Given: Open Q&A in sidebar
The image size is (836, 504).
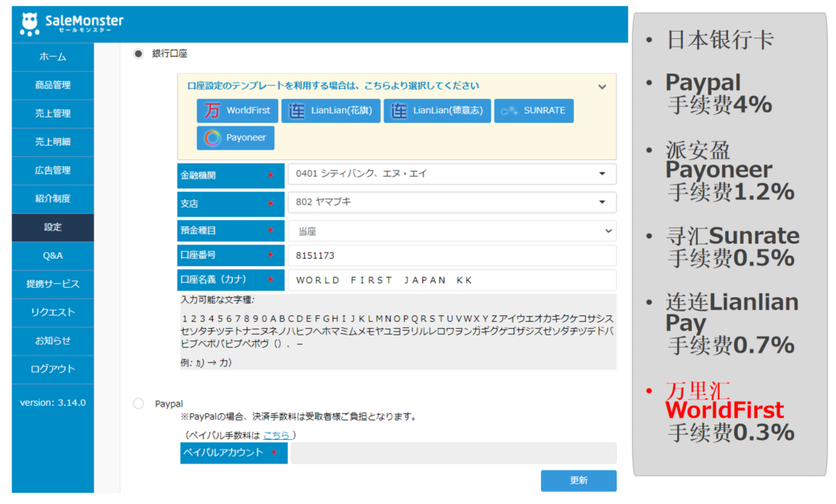Looking at the screenshot, I should point(53,256).
